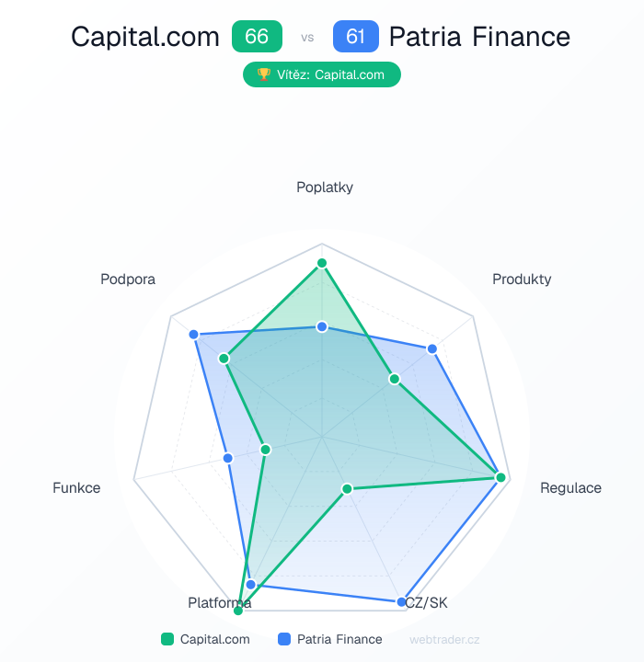The width and height of the screenshot is (644, 662).
Task: Select green Regulace data point
Action: coord(500,477)
